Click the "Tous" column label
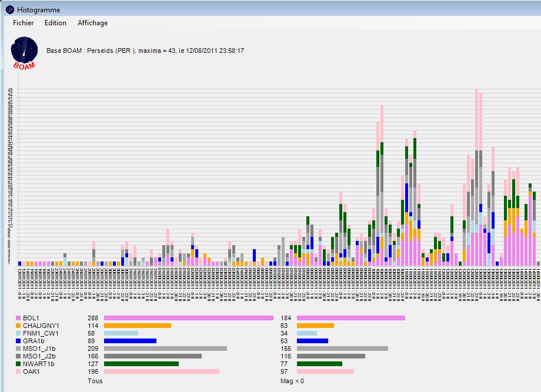Image resolution: width=541 pixels, height=392 pixels. (x=95, y=381)
